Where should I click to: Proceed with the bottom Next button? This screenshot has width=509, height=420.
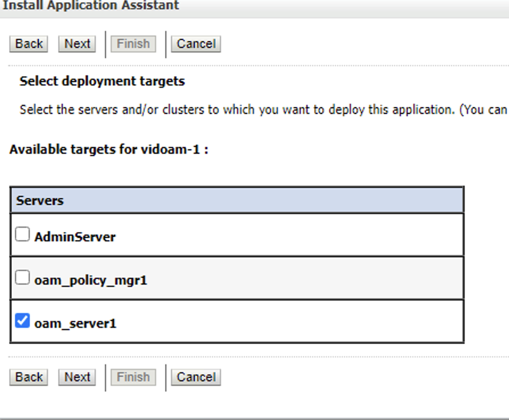[x=77, y=377]
